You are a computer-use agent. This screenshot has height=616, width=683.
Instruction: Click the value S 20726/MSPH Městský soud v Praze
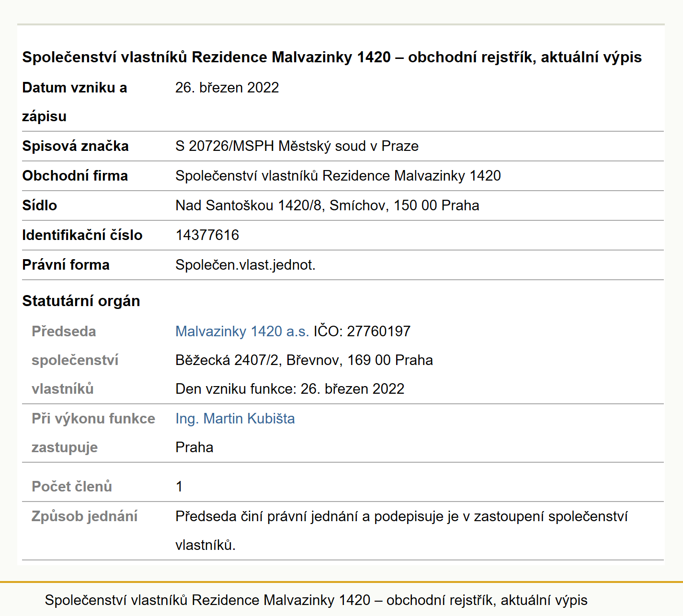tap(297, 146)
